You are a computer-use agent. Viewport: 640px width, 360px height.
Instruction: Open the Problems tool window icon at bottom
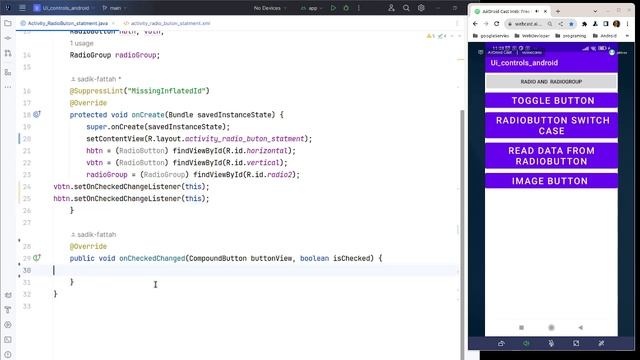(8, 354)
